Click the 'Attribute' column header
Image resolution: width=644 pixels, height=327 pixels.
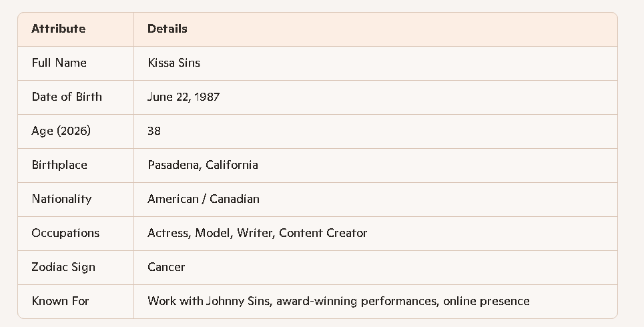pos(59,29)
